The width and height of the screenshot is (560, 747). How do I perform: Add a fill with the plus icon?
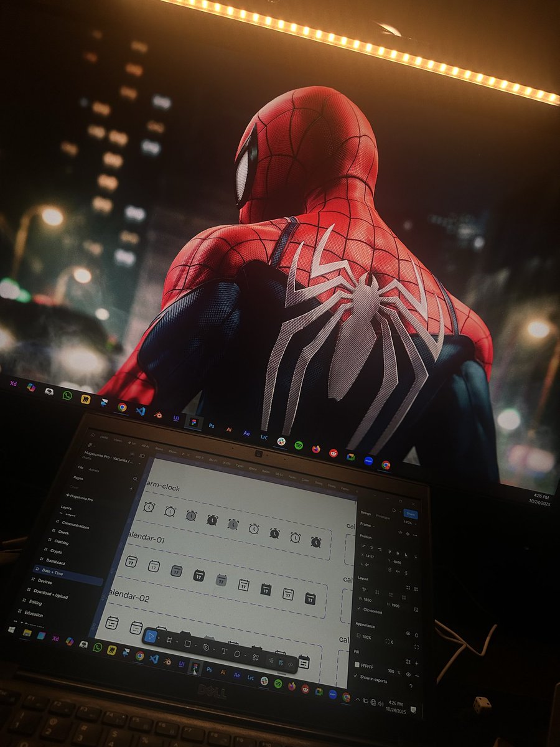click(x=417, y=664)
